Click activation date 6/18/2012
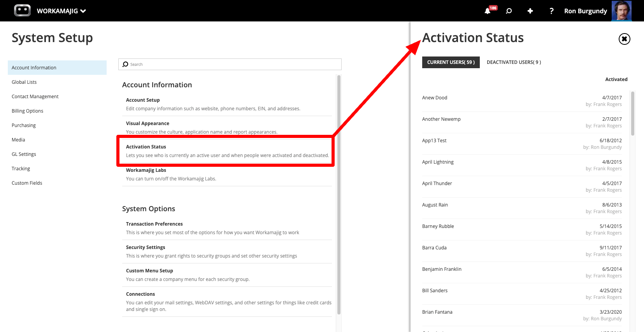 (x=611, y=140)
